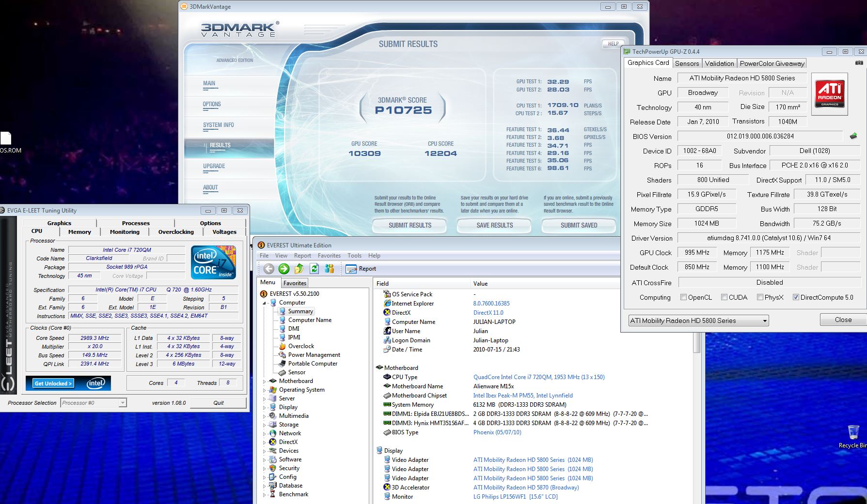Toggle CUDA checkbox in GPU-Z
This screenshot has width=867, height=504.
[724, 297]
